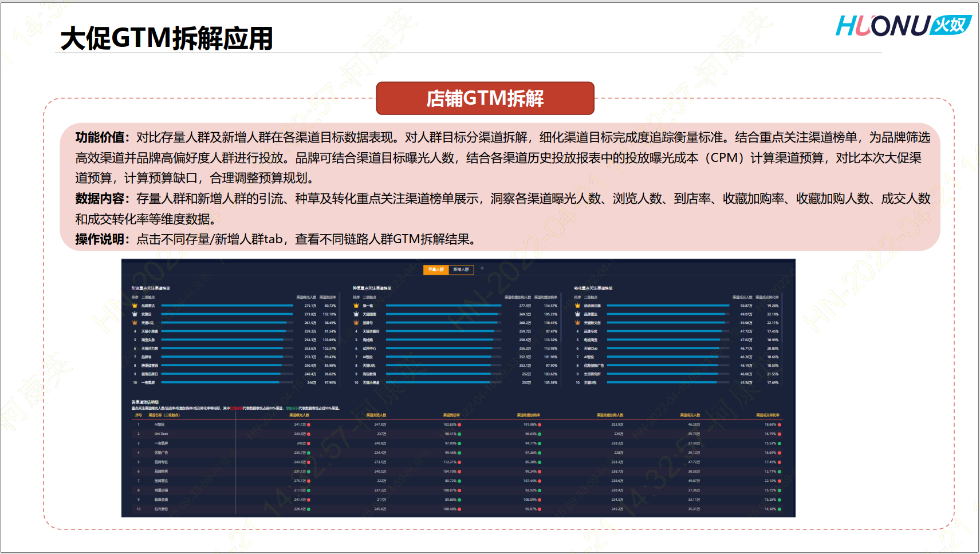Click the 转化重点关注渠道榜单 section title
Viewport: 980px width, 554px height.
point(593,288)
